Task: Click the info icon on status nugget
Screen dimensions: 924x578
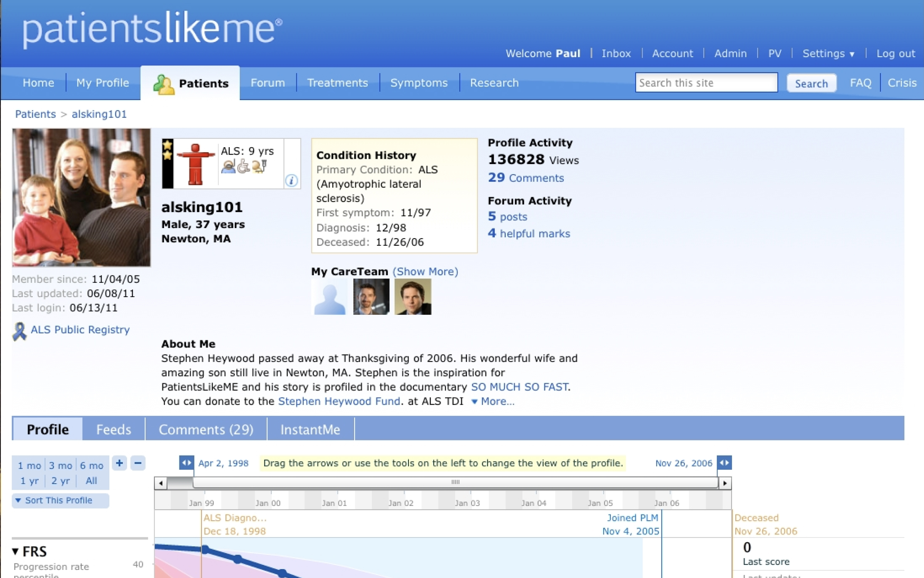Action: pos(291,180)
